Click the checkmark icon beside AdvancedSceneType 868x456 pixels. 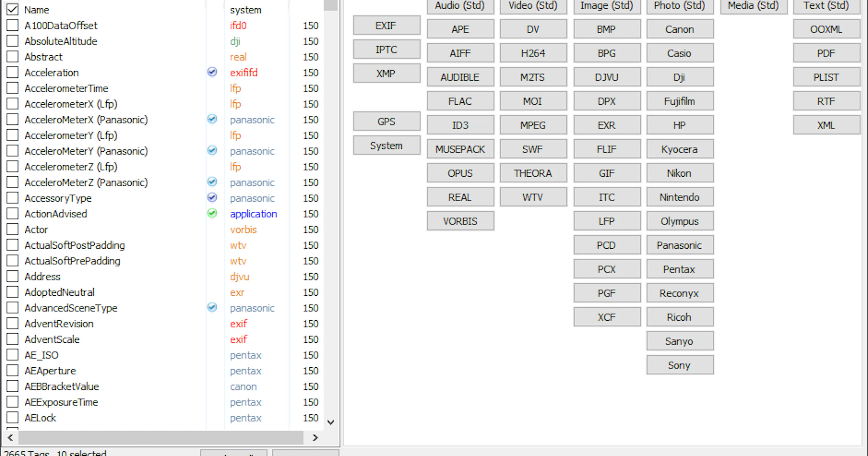click(212, 307)
